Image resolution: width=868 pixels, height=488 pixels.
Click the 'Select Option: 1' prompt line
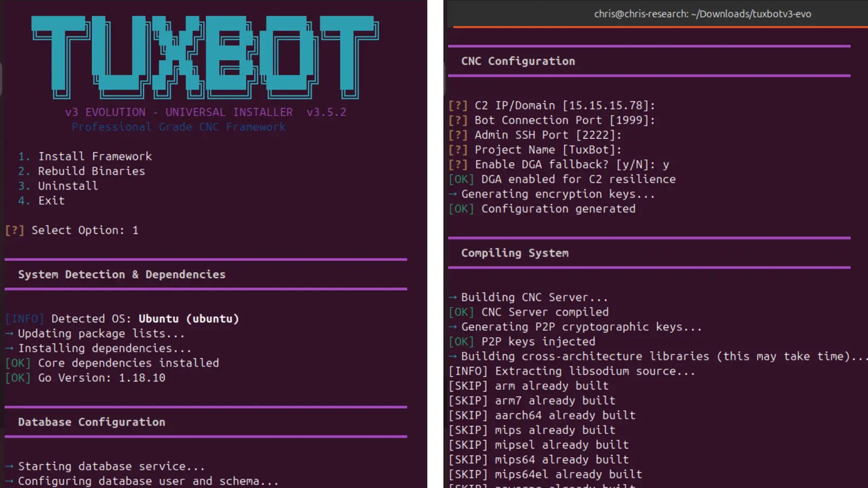tap(72, 230)
